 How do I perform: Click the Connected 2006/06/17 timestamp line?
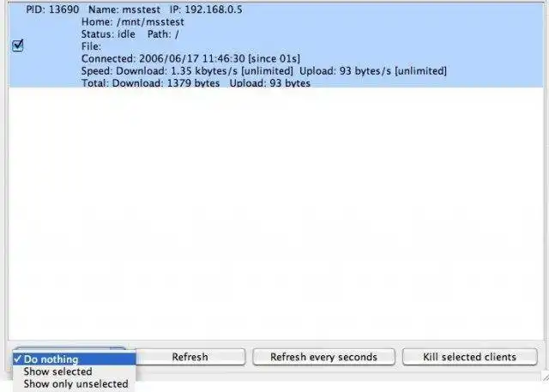click(190, 58)
